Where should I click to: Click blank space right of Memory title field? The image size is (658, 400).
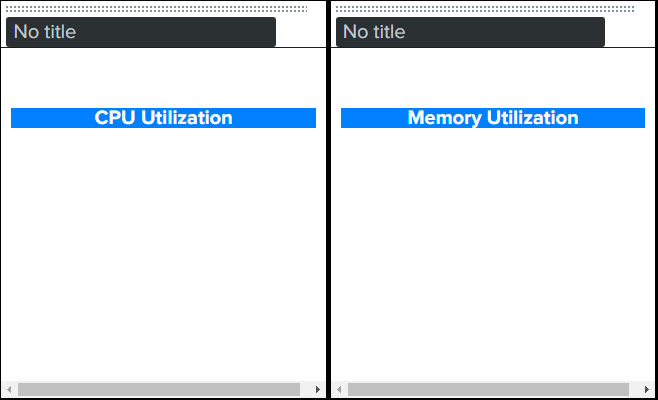[630, 32]
